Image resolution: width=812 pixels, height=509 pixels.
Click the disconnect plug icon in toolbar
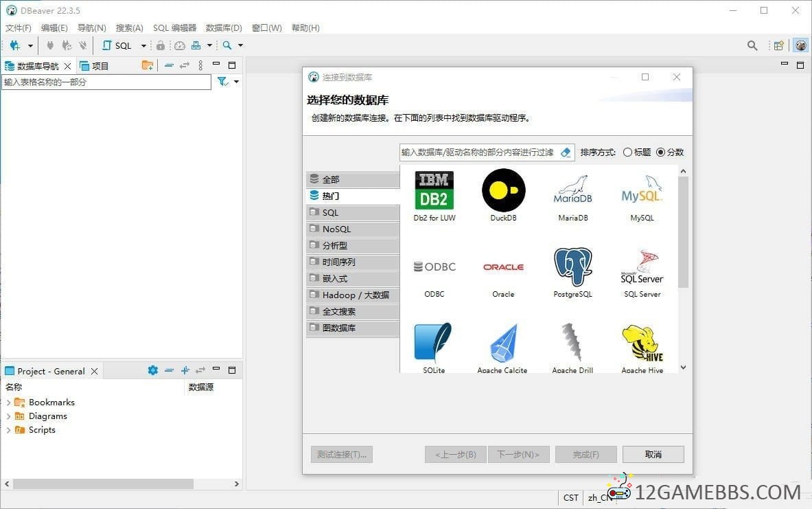pyautogui.click(x=83, y=45)
